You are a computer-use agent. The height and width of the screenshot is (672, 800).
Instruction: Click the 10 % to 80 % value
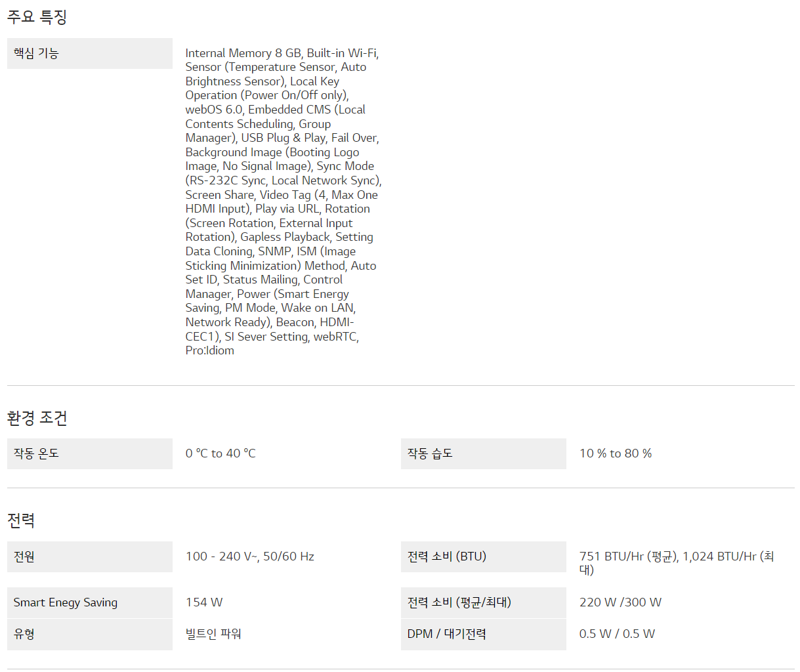[616, 453]
